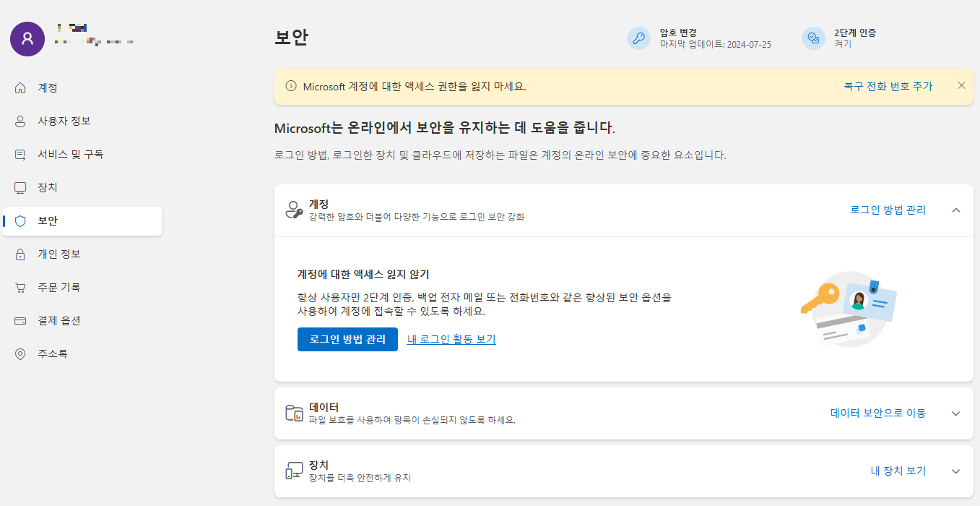Open the 내 로그인 활동 보기 link
The height and width of the screenshot is (506, 980).
(451, 339)
